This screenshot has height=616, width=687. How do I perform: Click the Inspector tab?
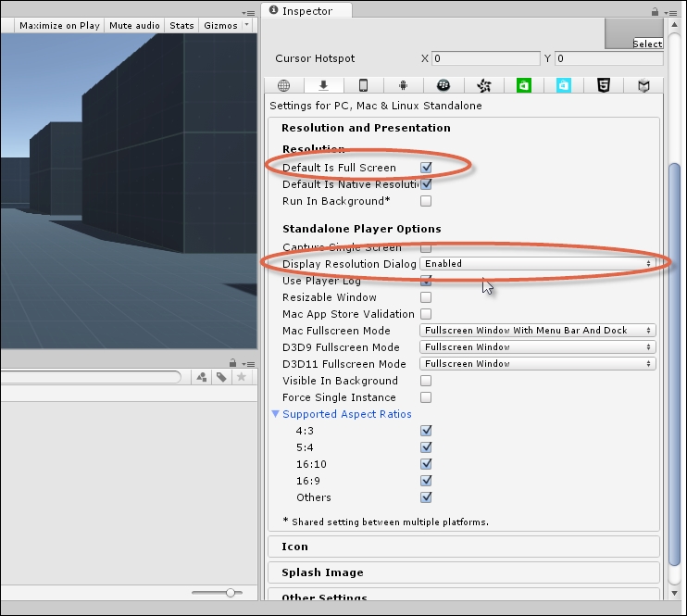click(306, 11)
